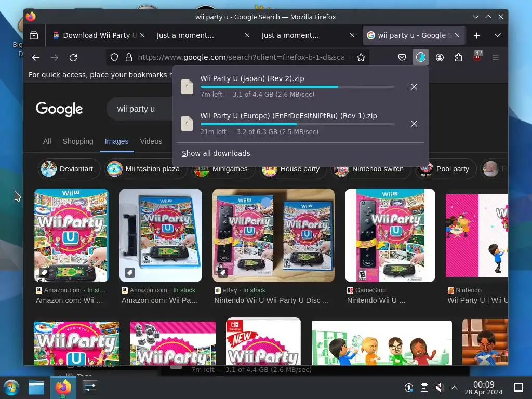Click the Wii Party U Japan progress bar

click(297, 87)
